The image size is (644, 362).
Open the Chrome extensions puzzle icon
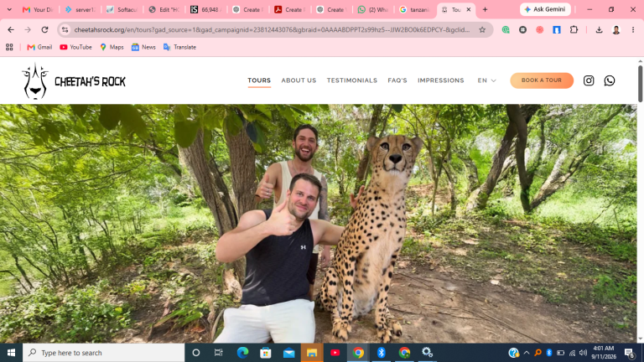(x=574, y=30)
